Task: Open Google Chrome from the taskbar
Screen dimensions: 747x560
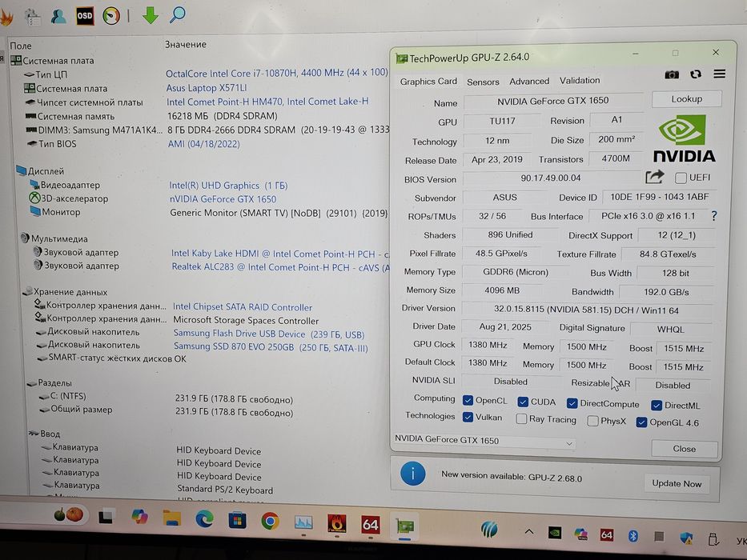Action: pos(270,521)
